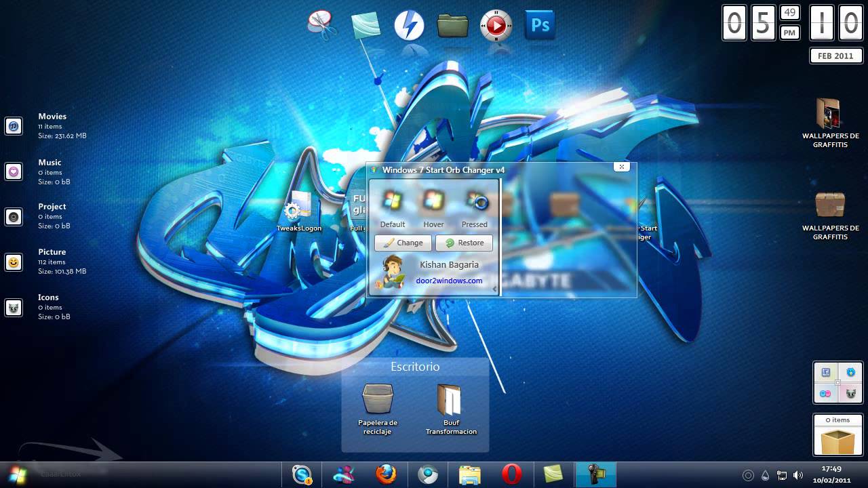Click the '112 items' text under Picture

coord(52,262)
